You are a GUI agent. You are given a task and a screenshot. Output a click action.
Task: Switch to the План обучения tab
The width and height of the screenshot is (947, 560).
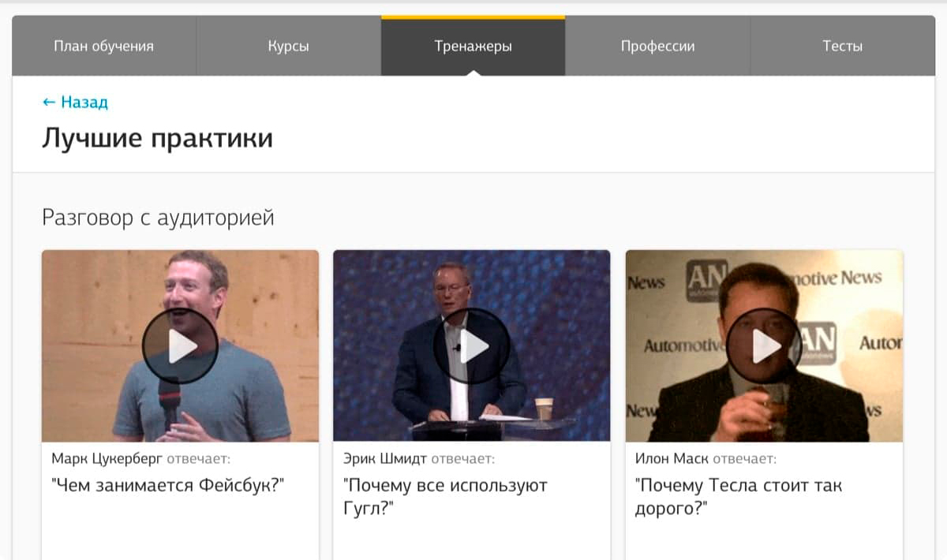tap(104, 46)
